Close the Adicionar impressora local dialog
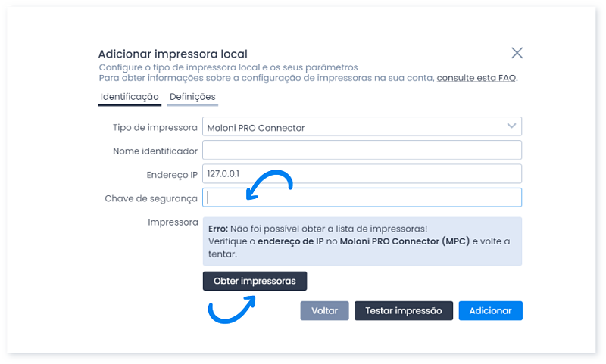 pyautogui.click(x=517, y=53)
